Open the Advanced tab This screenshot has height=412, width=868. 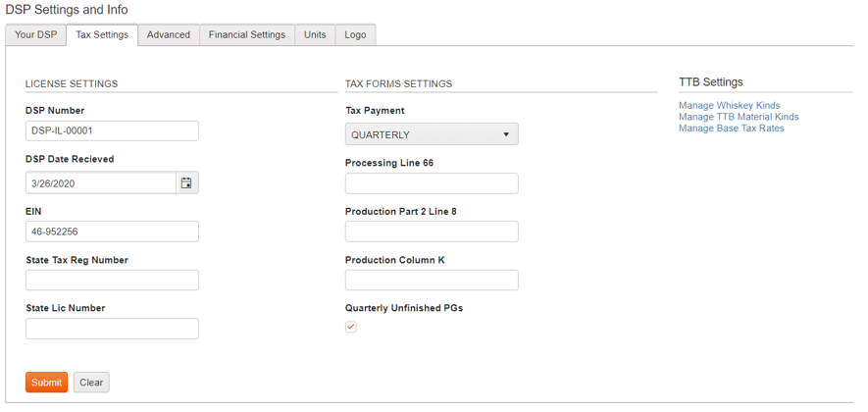pyautogui.click(x=169, y=35)
